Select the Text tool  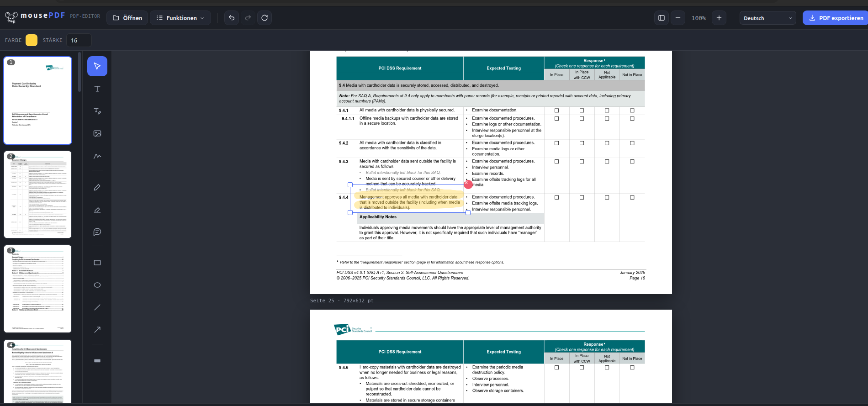97,89
